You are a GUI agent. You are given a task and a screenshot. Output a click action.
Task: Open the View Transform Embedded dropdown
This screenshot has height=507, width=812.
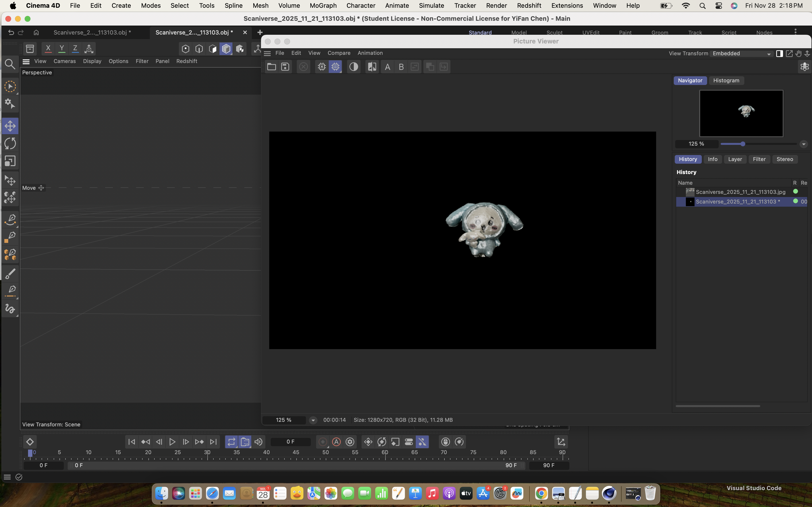click(741, 54)
